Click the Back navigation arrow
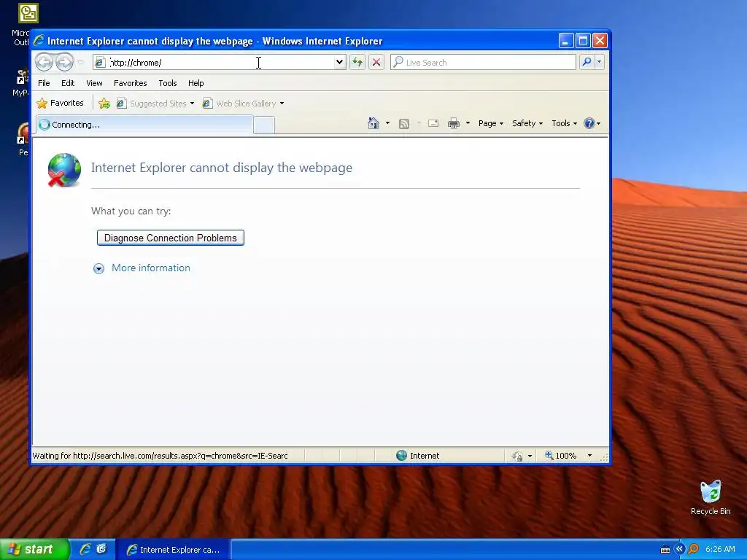Image resolution: width=747 pixels, height=560 pixels. coord(44,63)
